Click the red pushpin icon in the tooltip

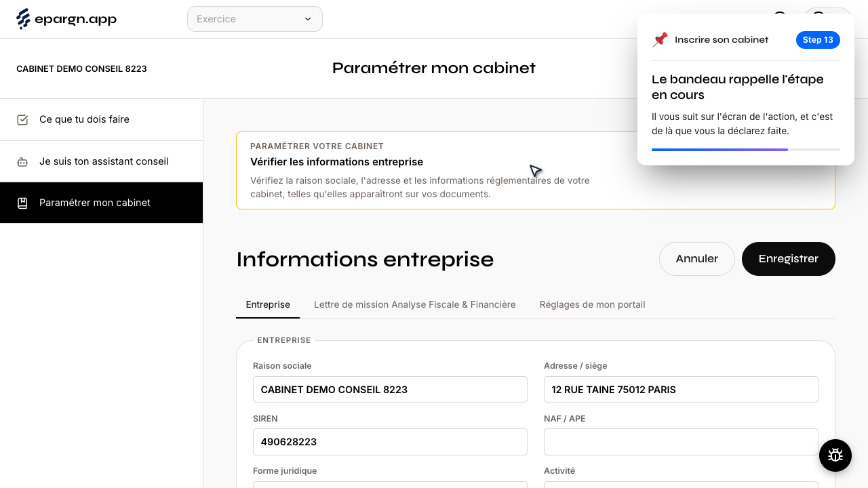[x=660, y=40]
